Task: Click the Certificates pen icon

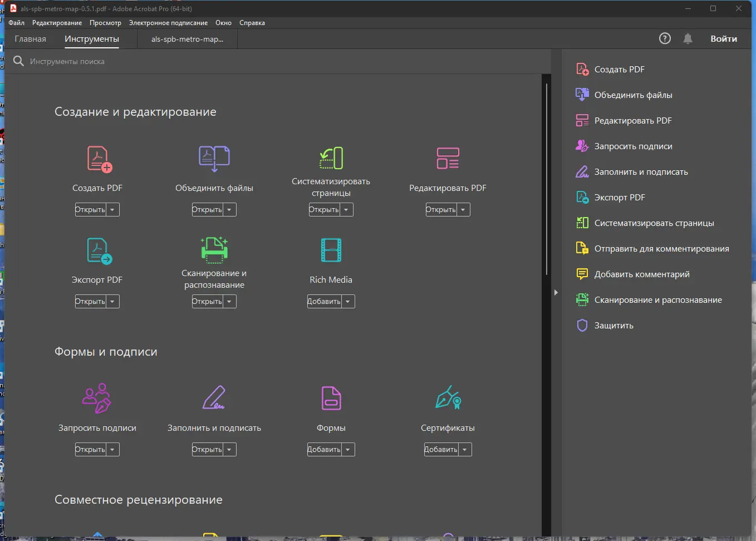Action: pos(448,398)
